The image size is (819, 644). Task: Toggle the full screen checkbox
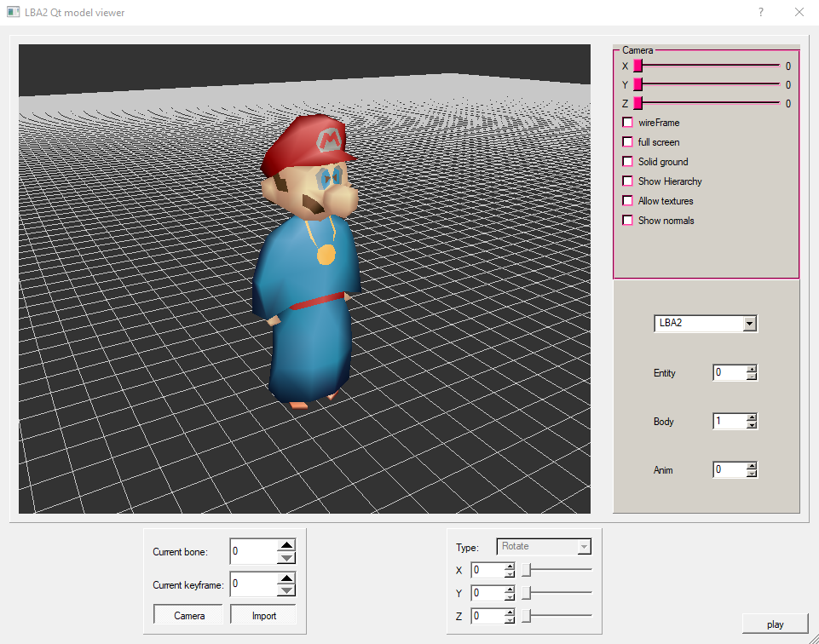pyautogui.click(x=628, y=142)
